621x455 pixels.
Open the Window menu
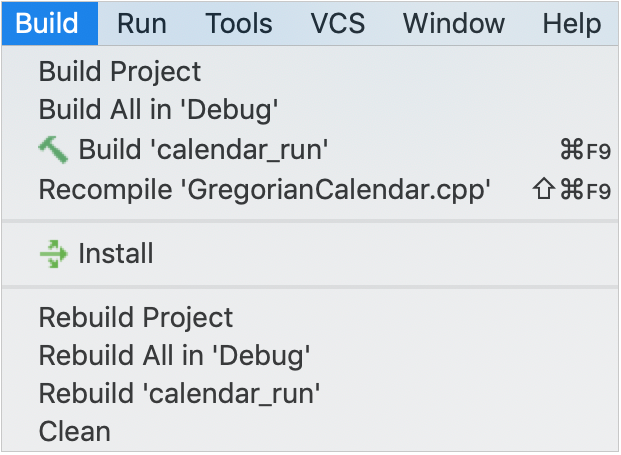[454, 22]
